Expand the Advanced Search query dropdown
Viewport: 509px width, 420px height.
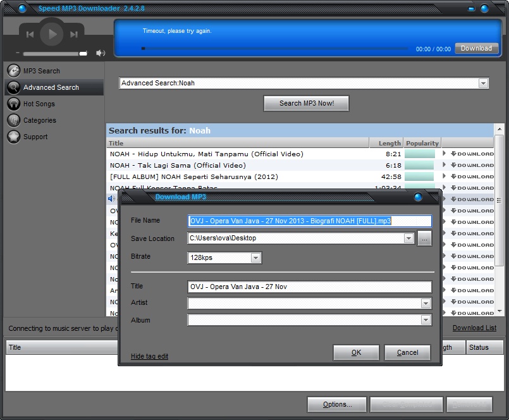coord(483,83)
